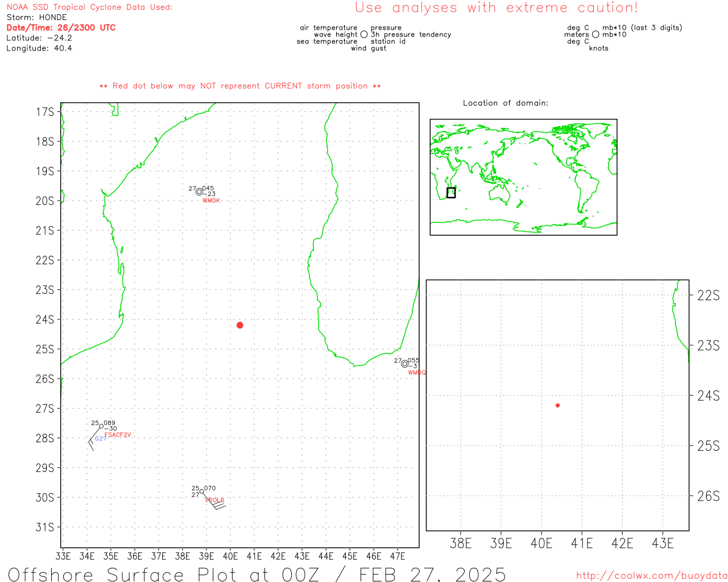Click the 'Storm: HONDE' text

coord(36,18)
